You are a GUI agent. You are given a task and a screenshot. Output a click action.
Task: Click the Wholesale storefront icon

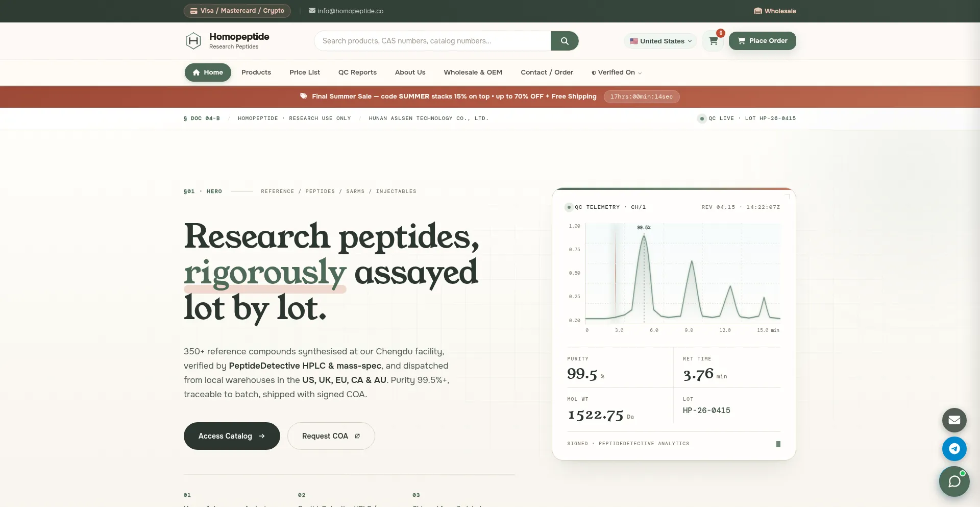click(x=758, y=11)
